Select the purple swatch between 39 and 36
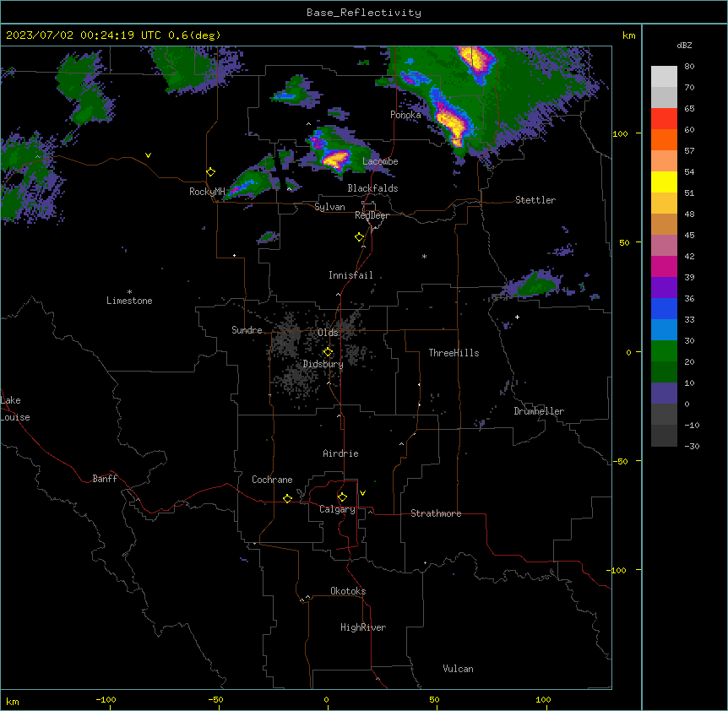 click(664, 288)
